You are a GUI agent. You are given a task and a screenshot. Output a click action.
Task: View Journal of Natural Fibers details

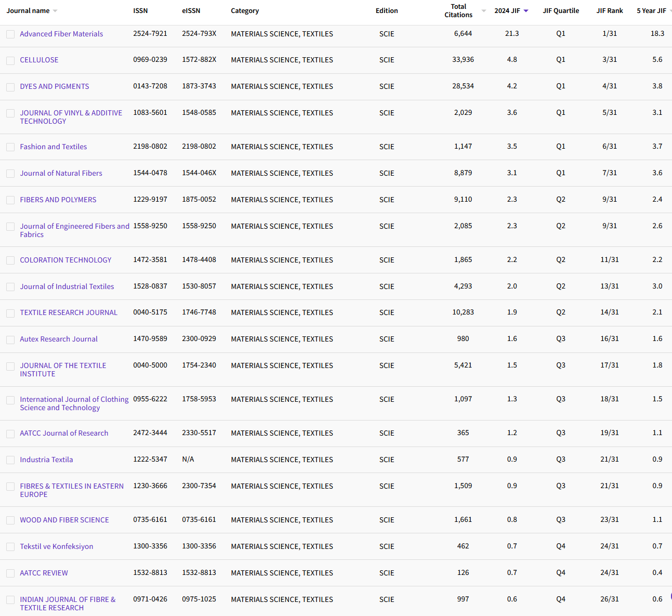click(61, 173)
